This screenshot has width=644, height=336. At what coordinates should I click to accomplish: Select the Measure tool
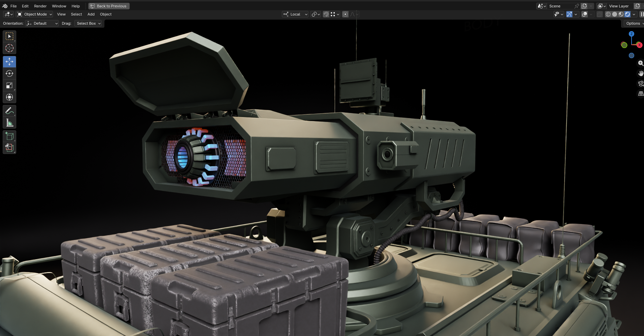(x=9, y=123)
